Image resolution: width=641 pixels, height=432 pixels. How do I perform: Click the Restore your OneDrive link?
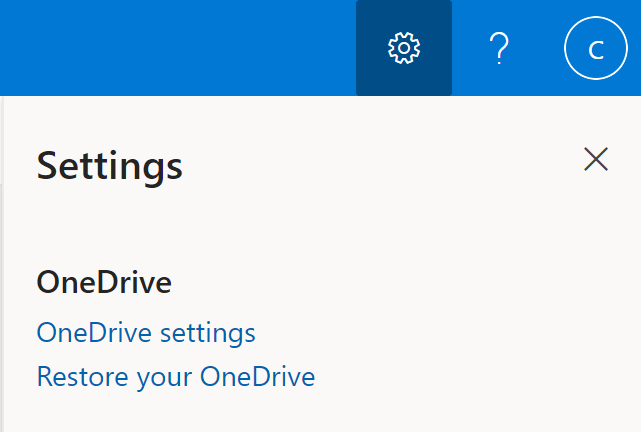click(x=175, y=377)
